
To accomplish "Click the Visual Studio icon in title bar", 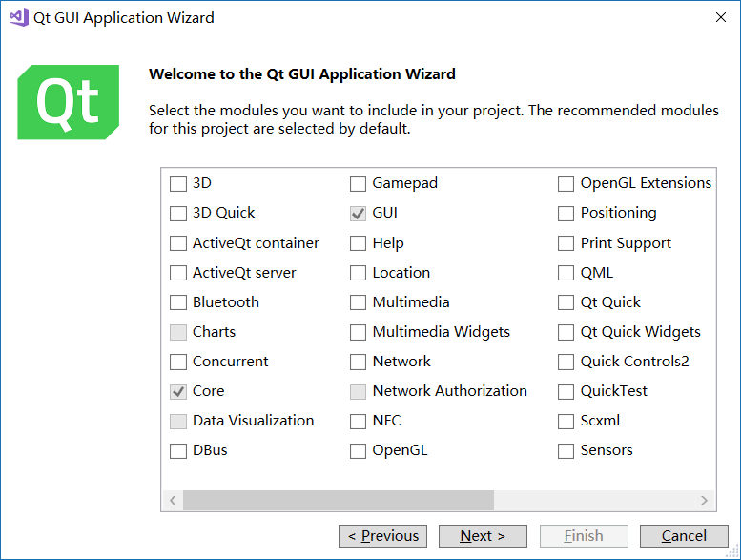I will click(19, 18).
